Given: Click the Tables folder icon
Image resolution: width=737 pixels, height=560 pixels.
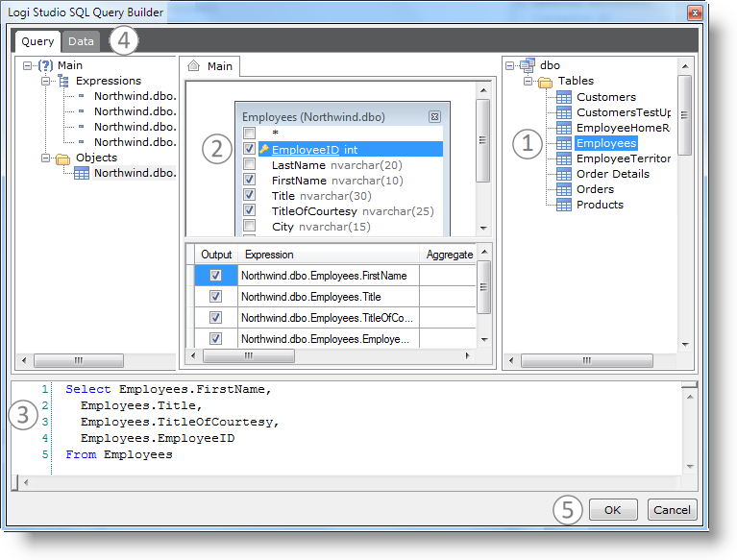Looking at the screenshot, I should pyautogui.click(x=545, y=83).
